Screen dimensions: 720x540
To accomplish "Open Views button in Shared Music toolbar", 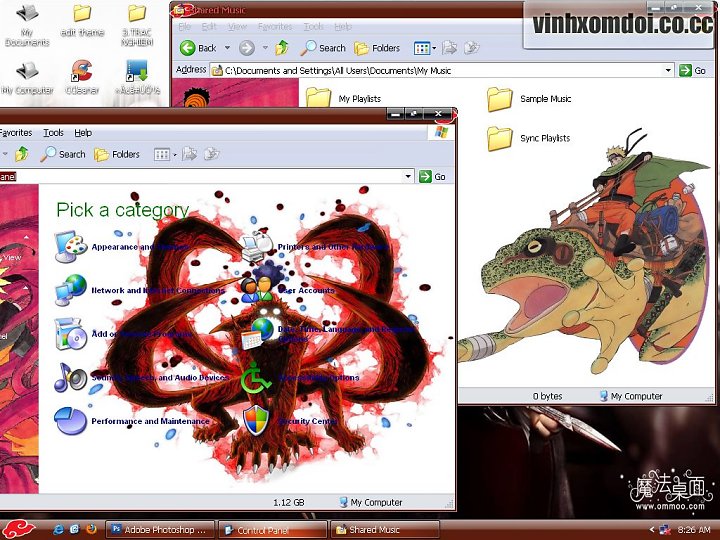I will (x=422, y=48).
